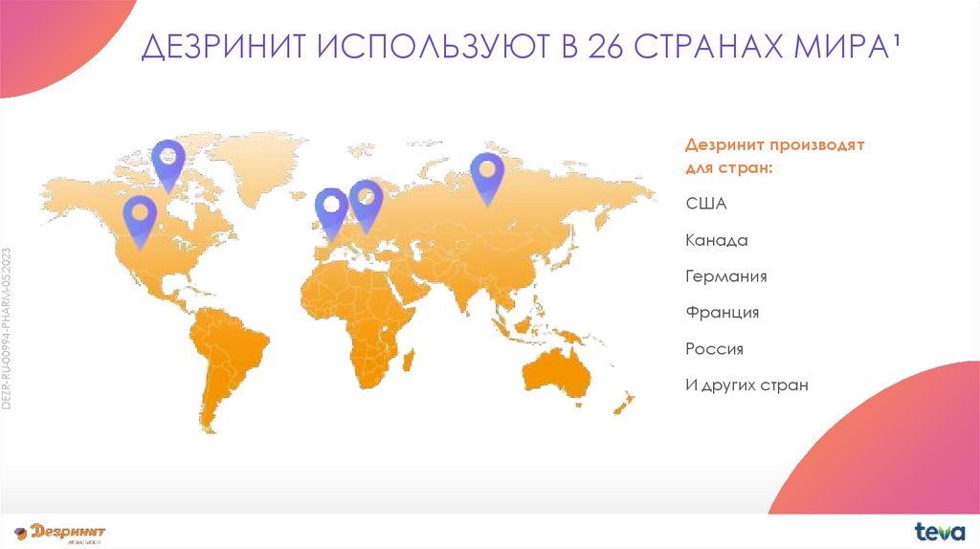Click the vertical code DEZR-RU-00994-PHARM-052023
Viewport: 980px width, 549px height.
click(7, 328)
